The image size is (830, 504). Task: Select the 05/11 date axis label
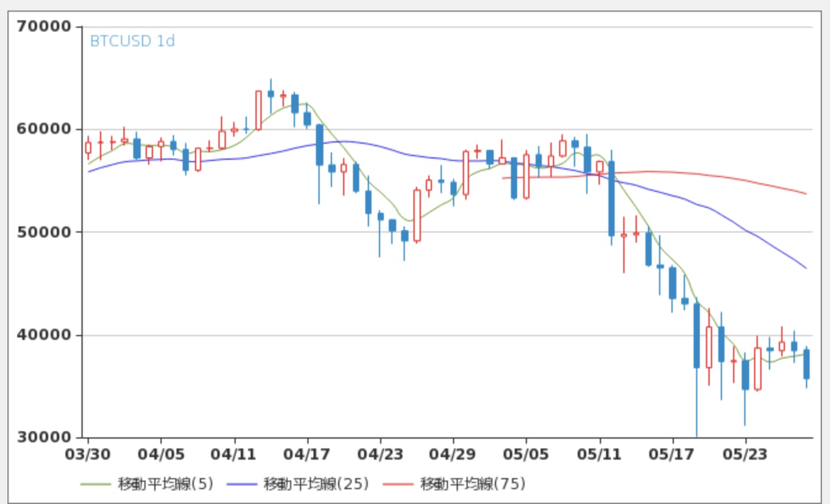pyautogui.click(x=600, y=455)
